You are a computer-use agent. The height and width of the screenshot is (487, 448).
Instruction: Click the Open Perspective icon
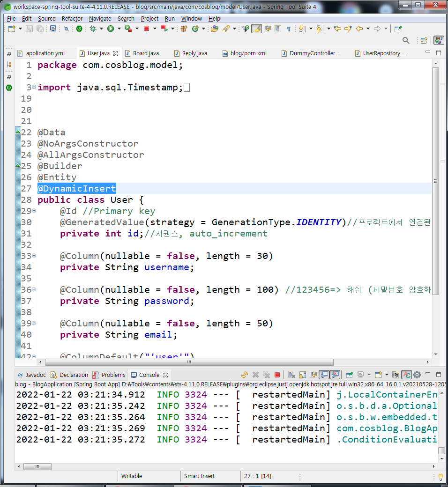(424, 40)
